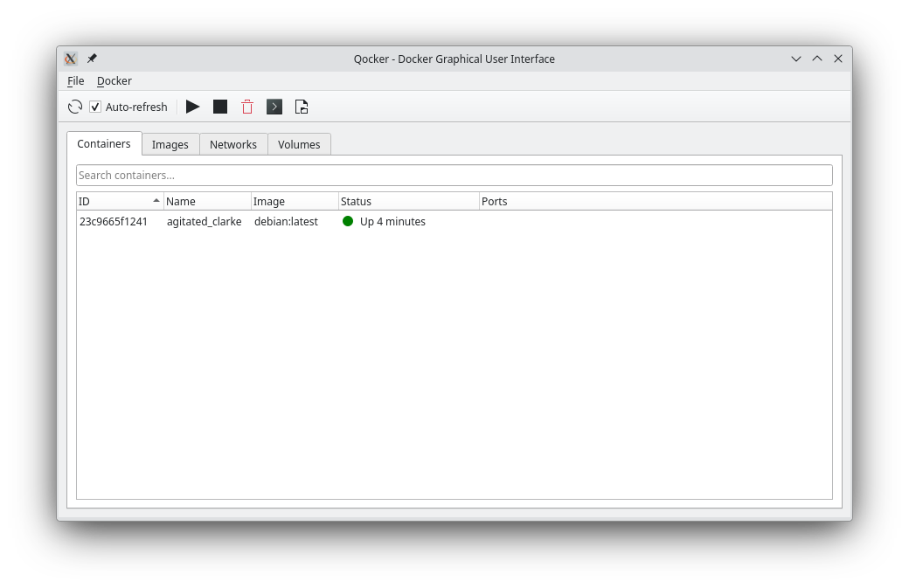Sort by the Name column header
Image resolution: width=909 pixels, height=588 pixels.
[207, 201]
